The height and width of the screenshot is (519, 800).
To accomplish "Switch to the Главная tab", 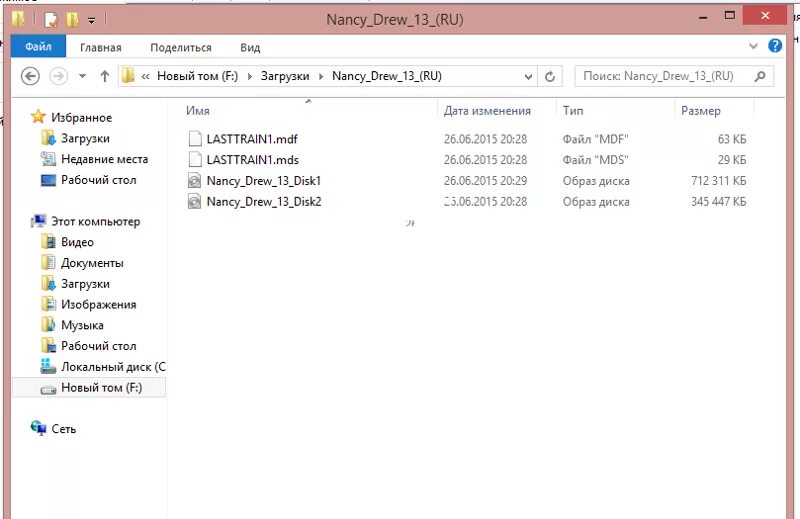I will click(x=101, y=47).
